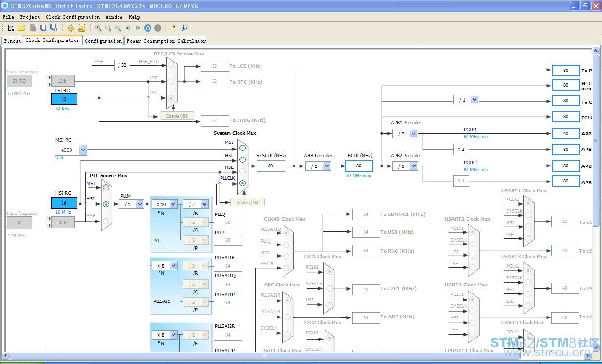Create a new project from the toolbar

coord(11,28)
